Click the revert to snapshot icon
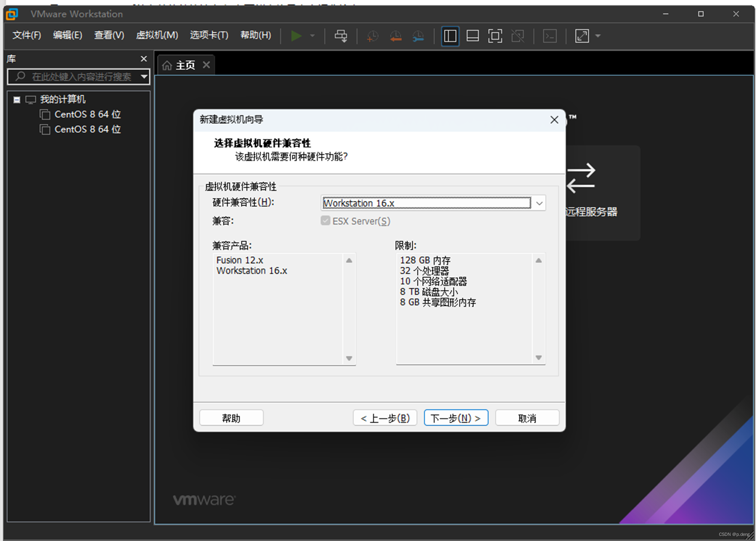756x541 pixels. pos(395,36)
